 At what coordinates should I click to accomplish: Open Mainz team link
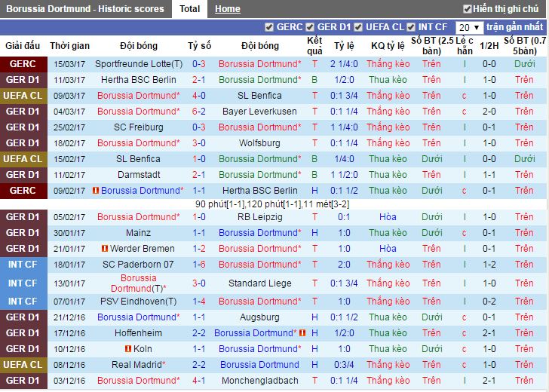[139, 233]
